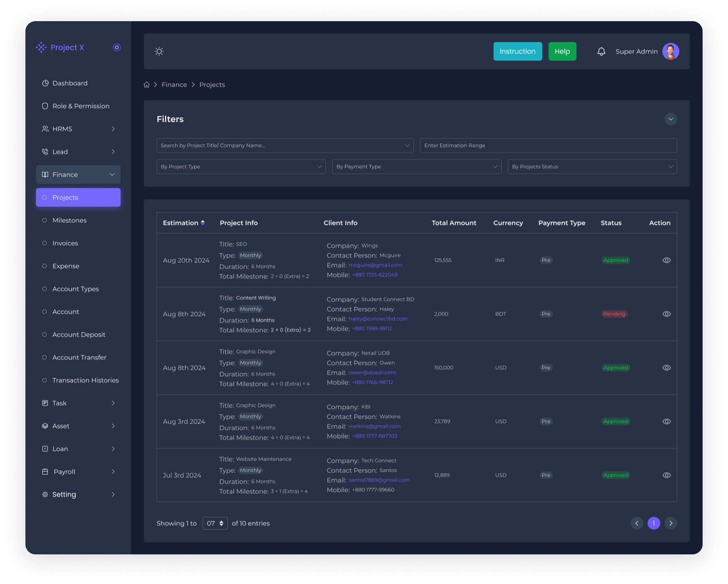
Task: Collapse the Filters panel chevron
Action: point(671,119)
